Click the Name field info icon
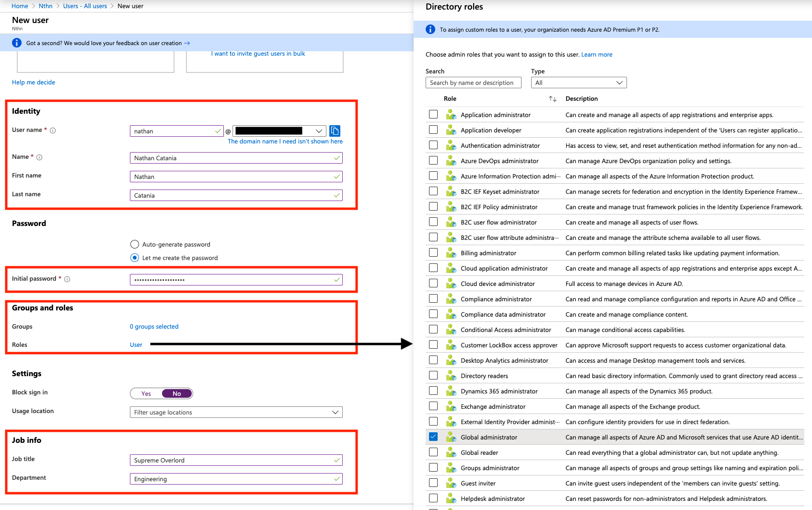The width and height of the screenshot is (812, 510). [39, 157]
